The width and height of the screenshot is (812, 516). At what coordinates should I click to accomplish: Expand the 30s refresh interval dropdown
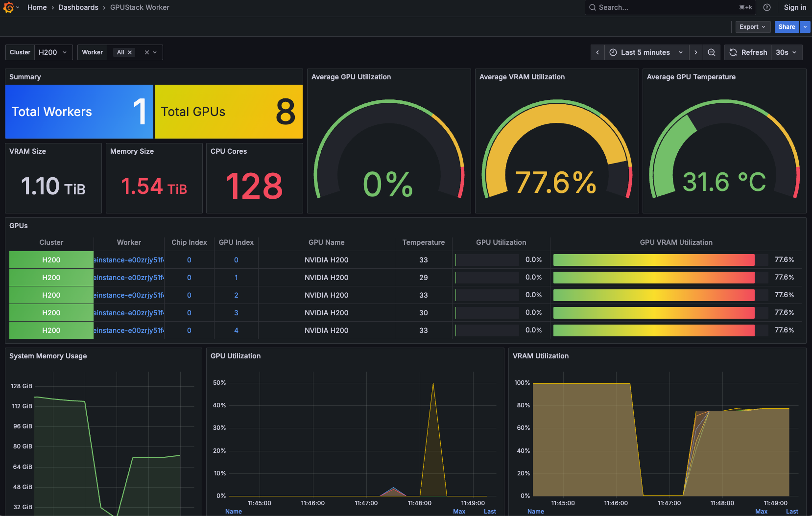787,52
